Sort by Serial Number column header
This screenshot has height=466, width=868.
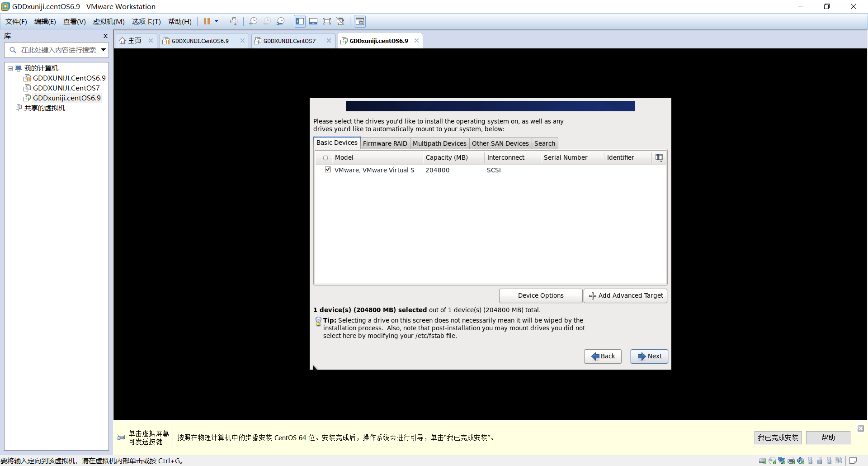pyautogui.click(x=572, y=157)
